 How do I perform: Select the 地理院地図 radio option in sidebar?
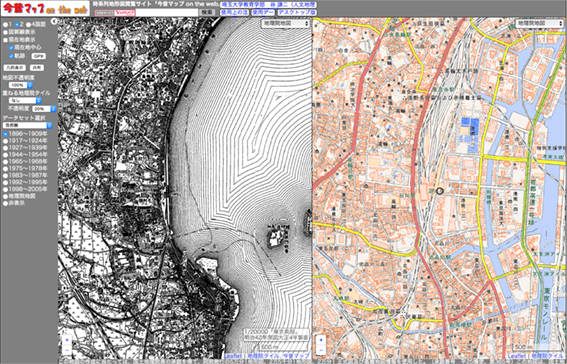point(5,196)
